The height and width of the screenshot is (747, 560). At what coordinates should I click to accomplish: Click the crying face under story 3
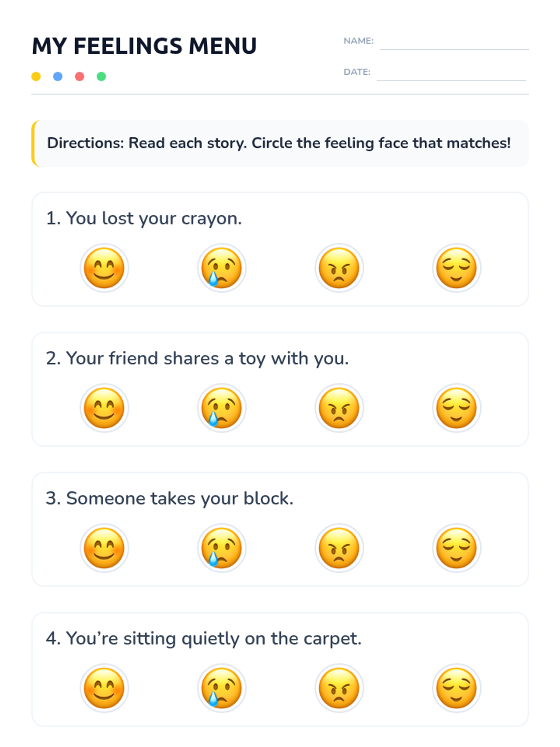tap(222, 548)
